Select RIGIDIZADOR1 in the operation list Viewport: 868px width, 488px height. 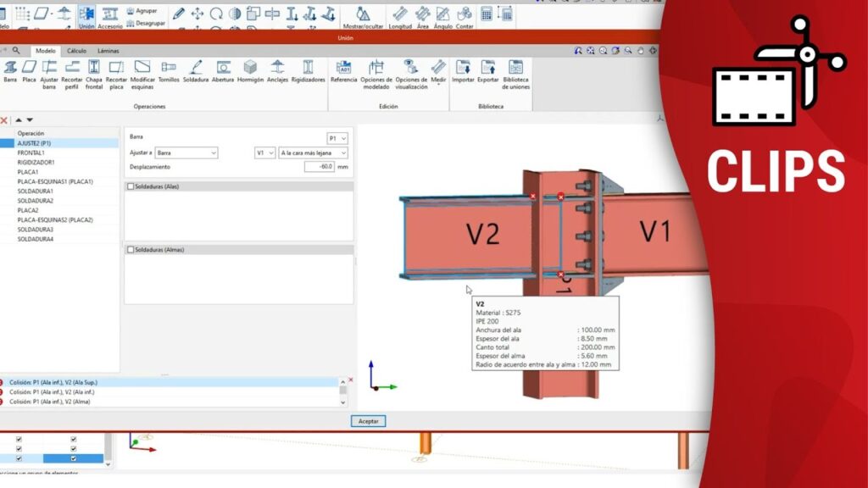pos(36,163)
